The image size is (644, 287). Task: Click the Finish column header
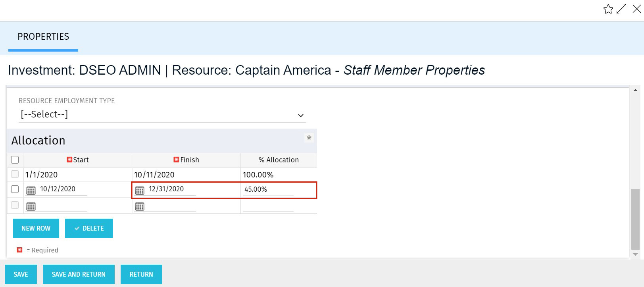(x=186, y=160)
